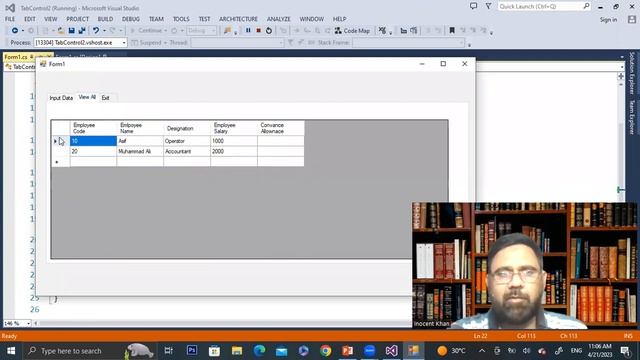Click the feedback speech bubble icon
Screen dimensions: 640x360
pyautogui.click(x=473, y=6)
